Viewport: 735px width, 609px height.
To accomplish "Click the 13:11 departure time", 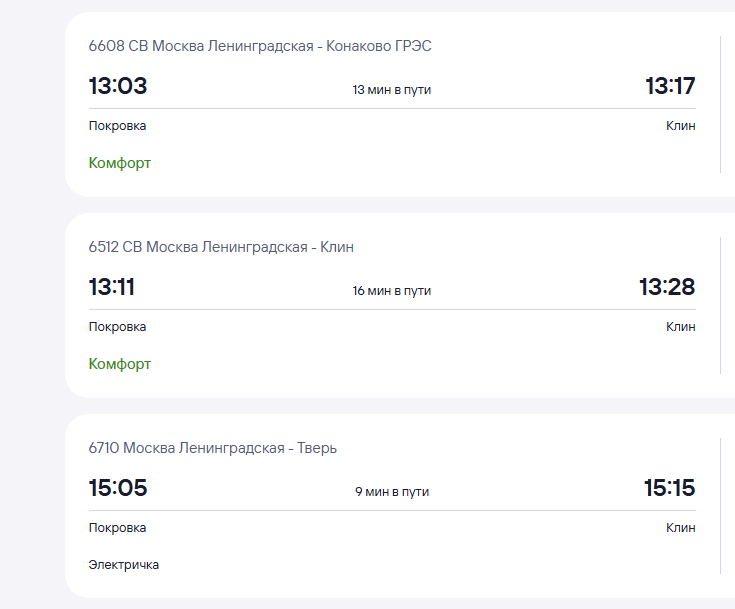I will [x=112, y=287].
